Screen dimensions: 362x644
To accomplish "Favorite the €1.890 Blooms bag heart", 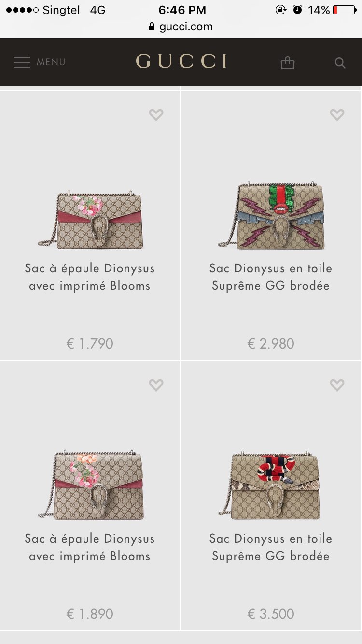I will coord(156,385).
